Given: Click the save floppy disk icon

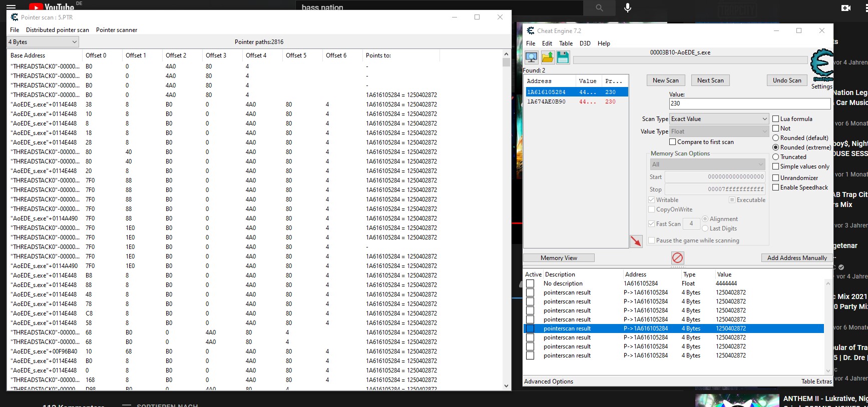Looking at the screenshot, I should pyautogui.click(x=563, y=57).
